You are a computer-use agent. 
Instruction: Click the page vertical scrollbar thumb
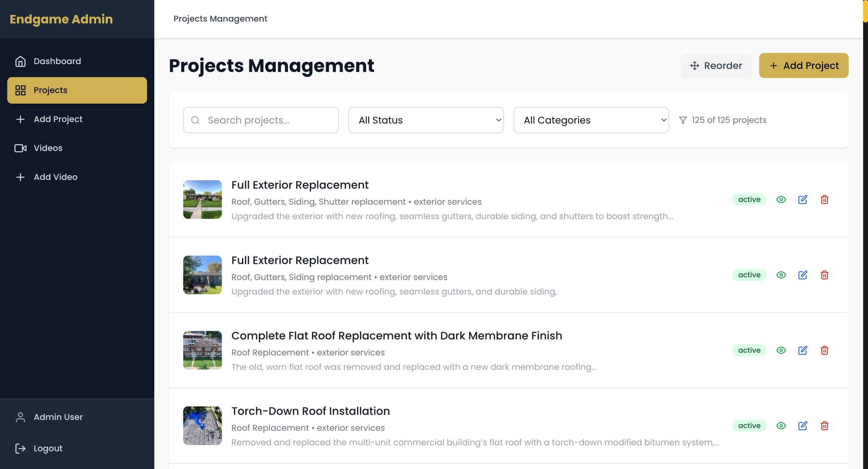(x=865, y=11)
